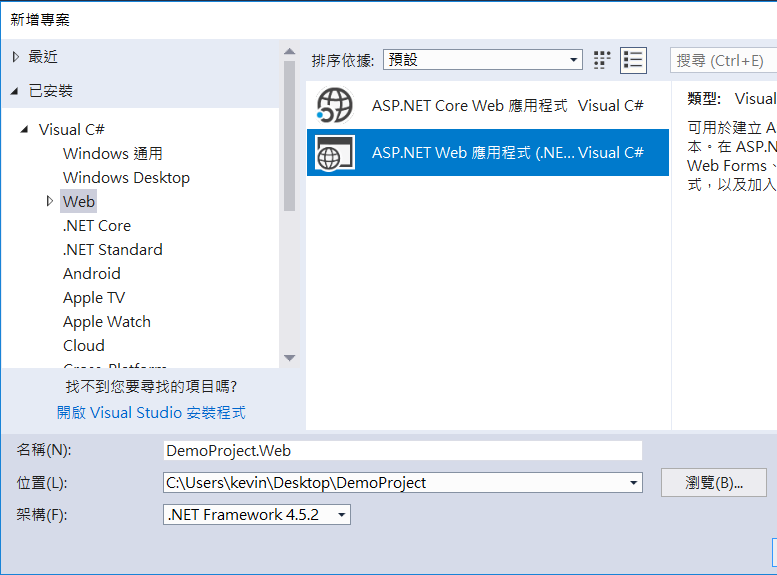Open the 位置 path dropdown
Screen dimensions: 777x575
[634, 483]
